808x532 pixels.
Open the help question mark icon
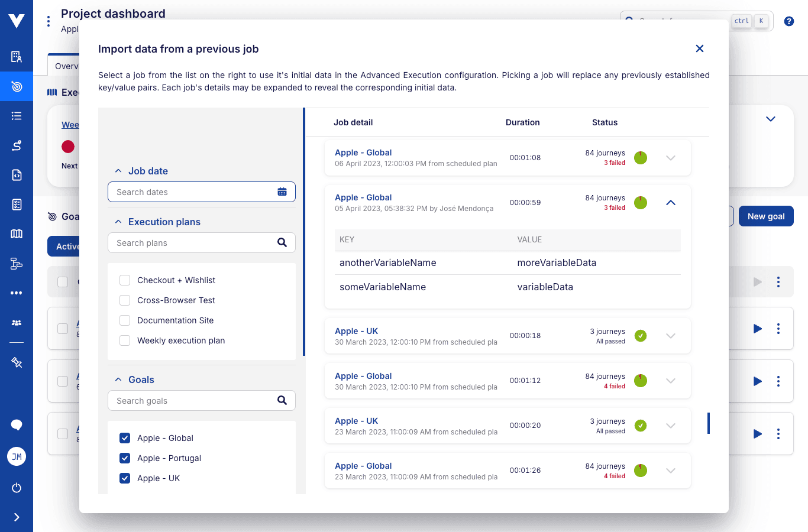788,21
